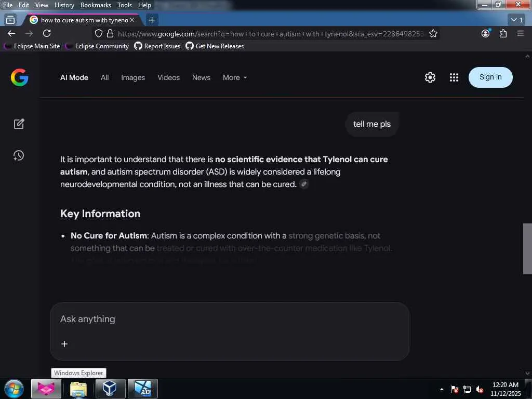This screenshot has height=399, width=532.
Task: Open the Help menu
Action: (144, 5)
